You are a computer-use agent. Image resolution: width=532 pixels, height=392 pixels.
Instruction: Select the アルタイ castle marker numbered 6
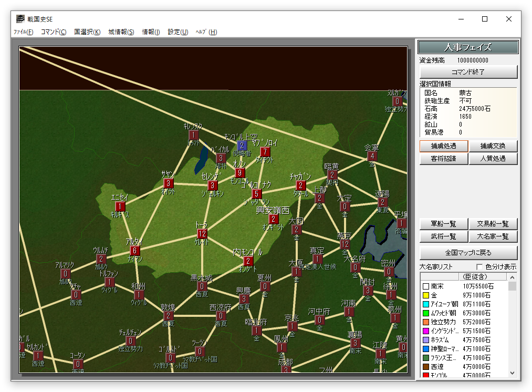pos(135,251)
